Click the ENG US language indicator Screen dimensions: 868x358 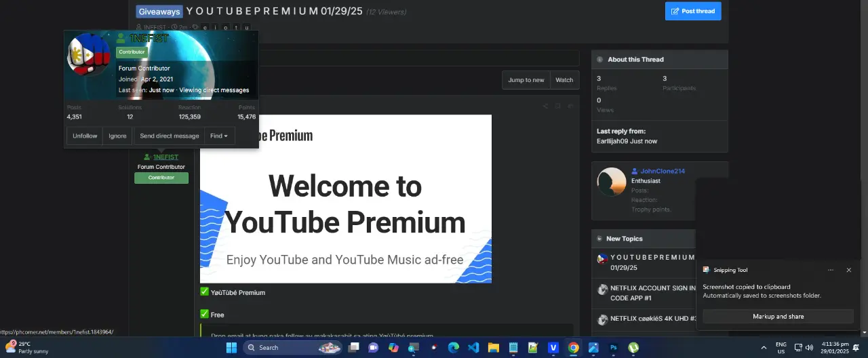coord(781,347)
